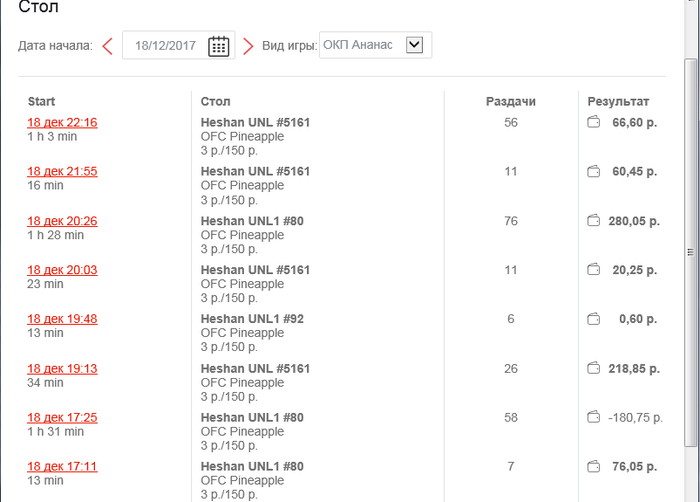
Task: Click the date field showing 18/12/2017
Action: click(165, 46)
